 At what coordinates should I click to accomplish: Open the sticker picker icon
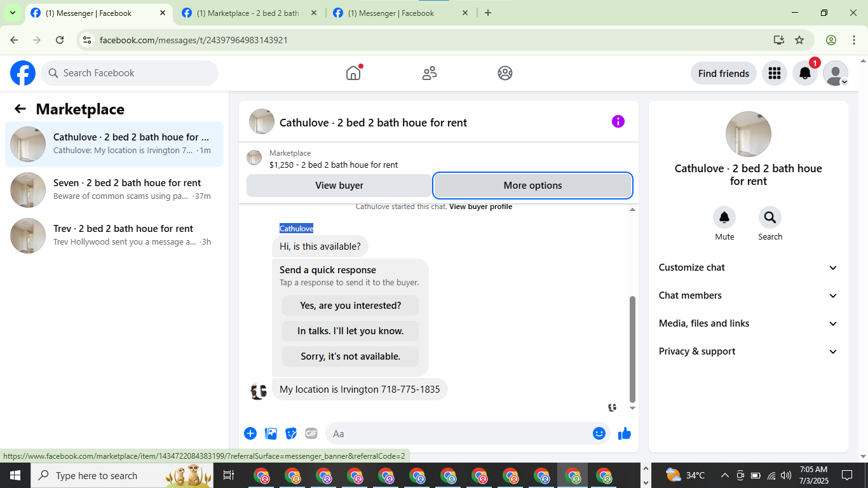pos(291,433)
